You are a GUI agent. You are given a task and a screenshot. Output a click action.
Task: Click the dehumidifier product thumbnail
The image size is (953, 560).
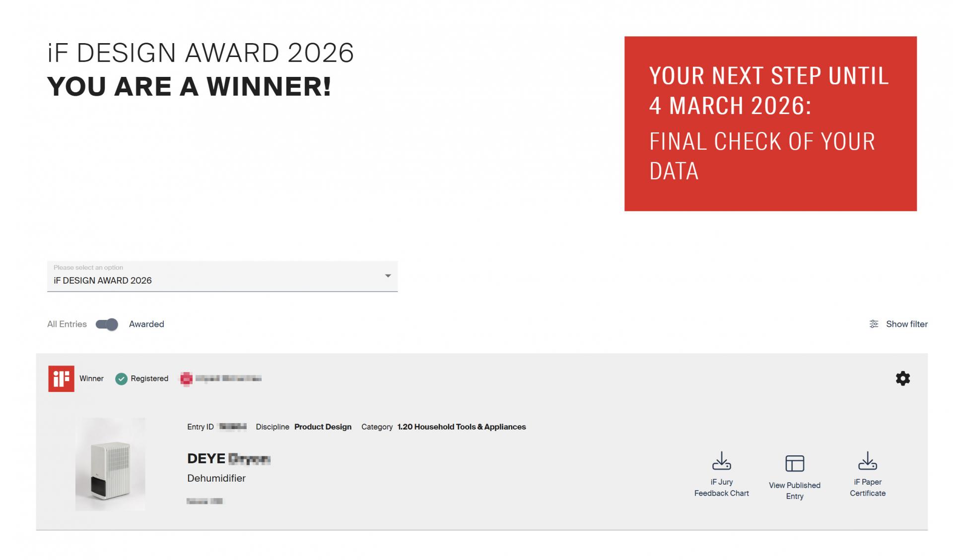coord(110,464)
